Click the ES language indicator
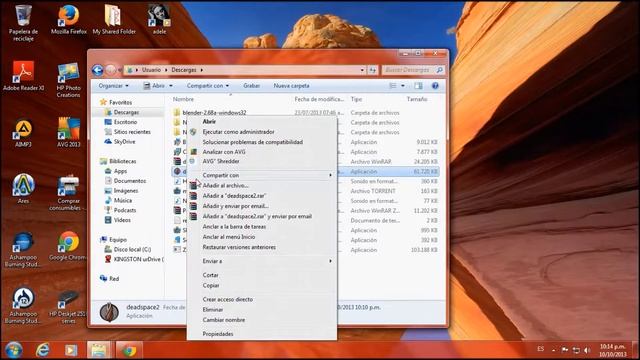 point(540,349)
